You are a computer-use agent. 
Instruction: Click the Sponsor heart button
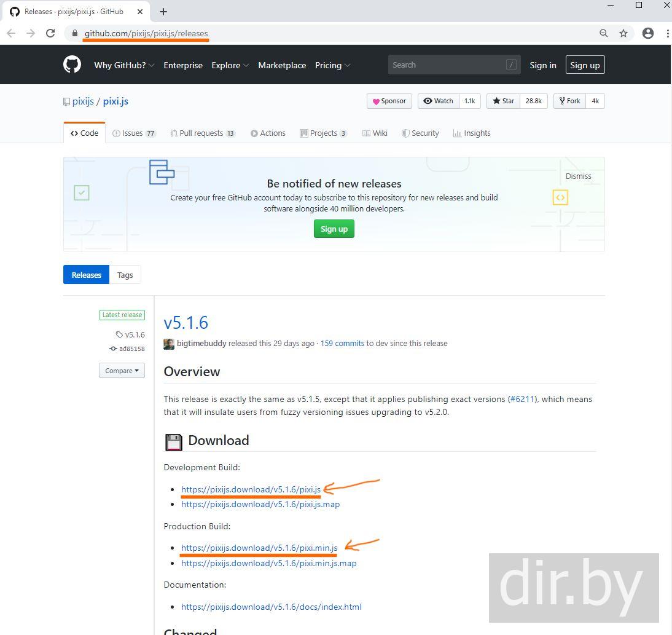click(389, 101)
